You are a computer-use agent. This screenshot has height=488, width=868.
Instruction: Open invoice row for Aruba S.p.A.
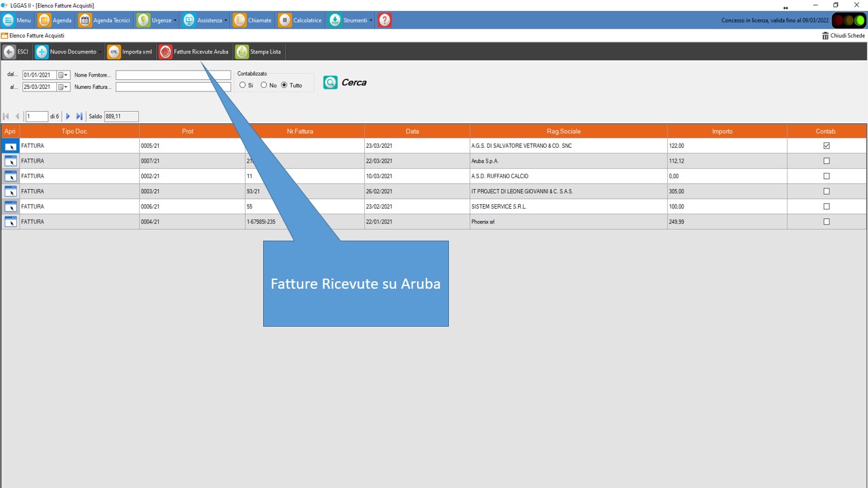click(11, 161)
